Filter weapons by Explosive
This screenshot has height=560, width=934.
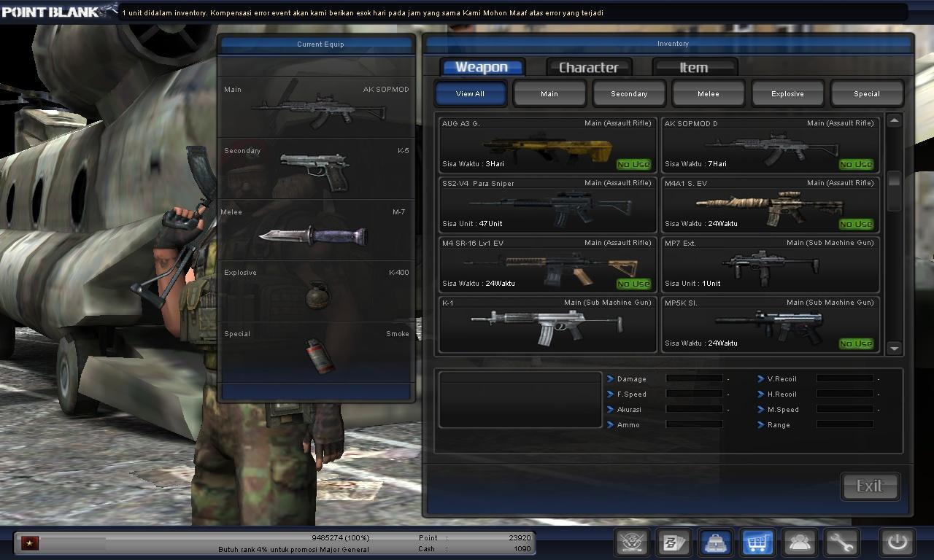(x=787, y=93)
